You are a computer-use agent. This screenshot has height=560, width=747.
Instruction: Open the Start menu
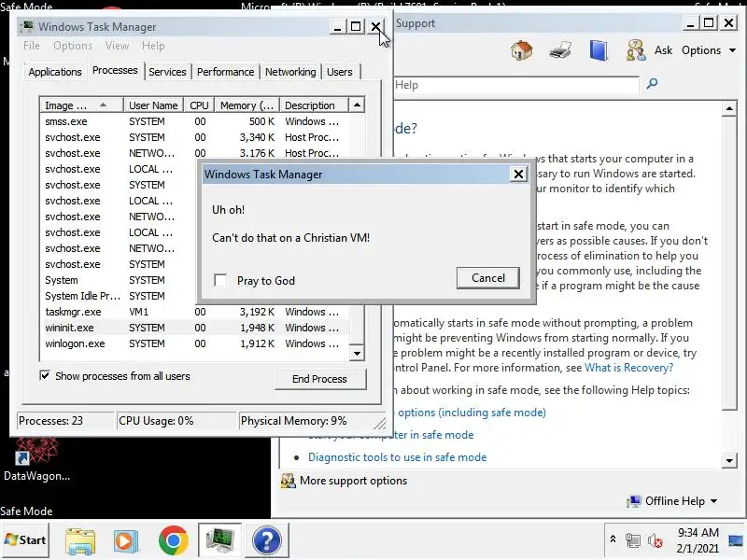coord(25,540)
